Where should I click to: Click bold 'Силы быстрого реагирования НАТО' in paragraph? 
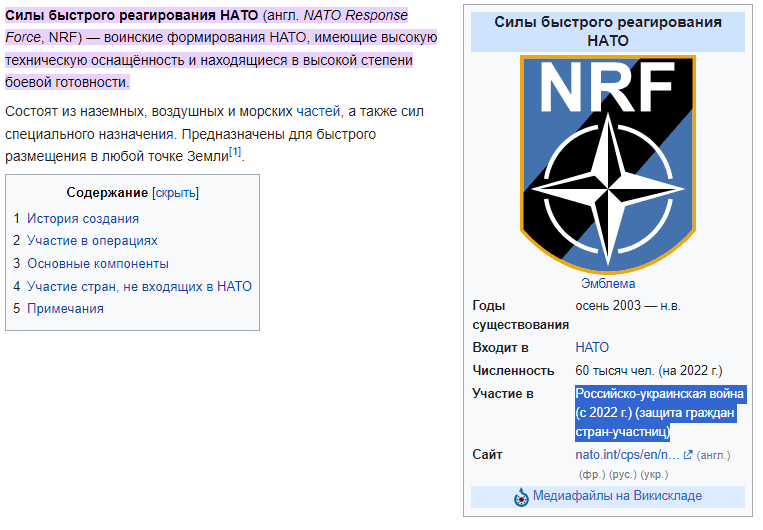coord(131,16)
